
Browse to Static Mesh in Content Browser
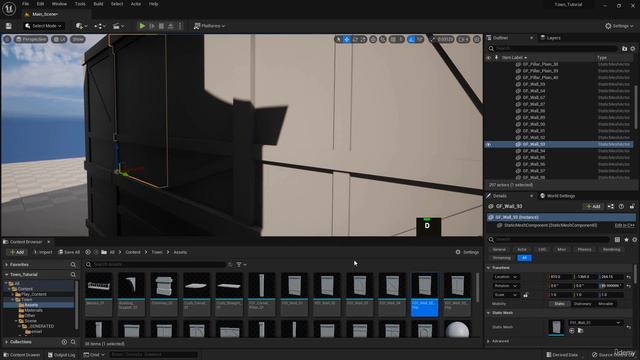point(580,331)
